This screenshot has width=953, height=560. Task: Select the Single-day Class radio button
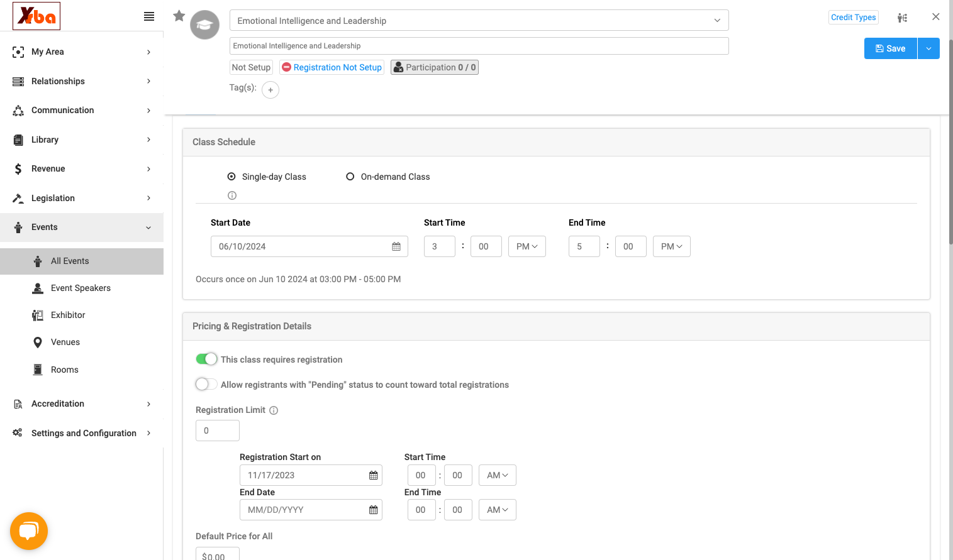pos(231,177)
